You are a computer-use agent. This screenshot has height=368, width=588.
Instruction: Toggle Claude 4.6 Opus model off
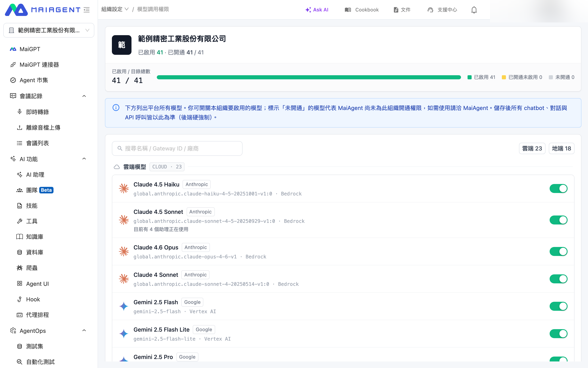click(558, 251)
